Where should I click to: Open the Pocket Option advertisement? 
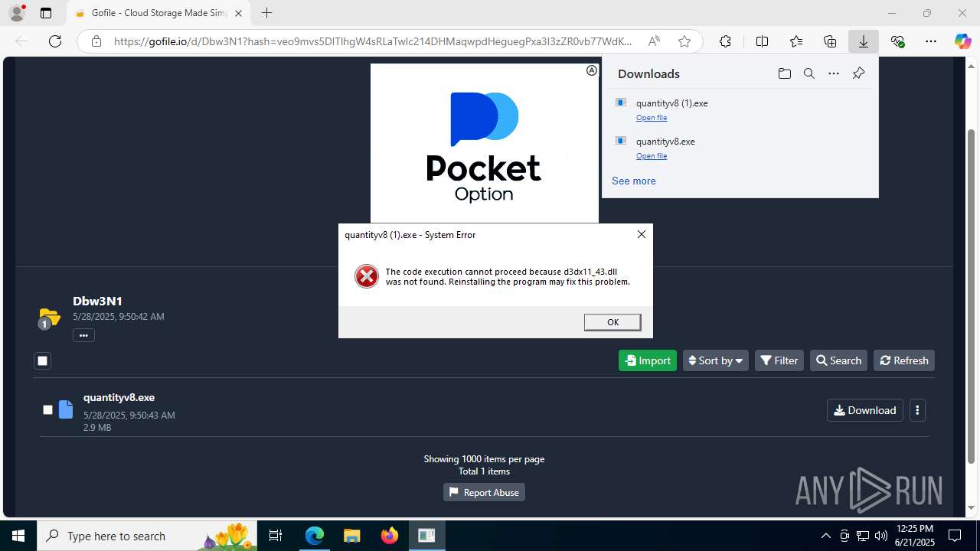coord(485,143)
